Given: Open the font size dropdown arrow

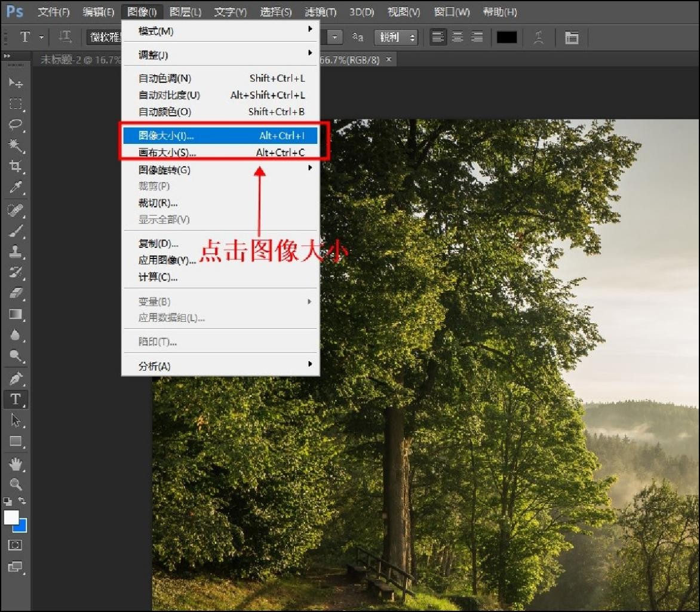Looking at the screenshot, I should 334,38.
